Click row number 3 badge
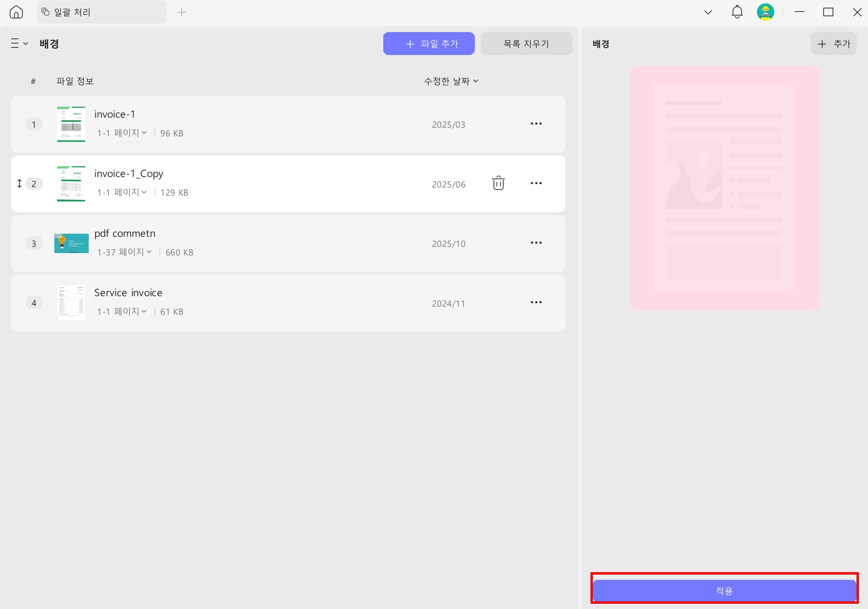868x609 pixels. [x=34, y=244]
